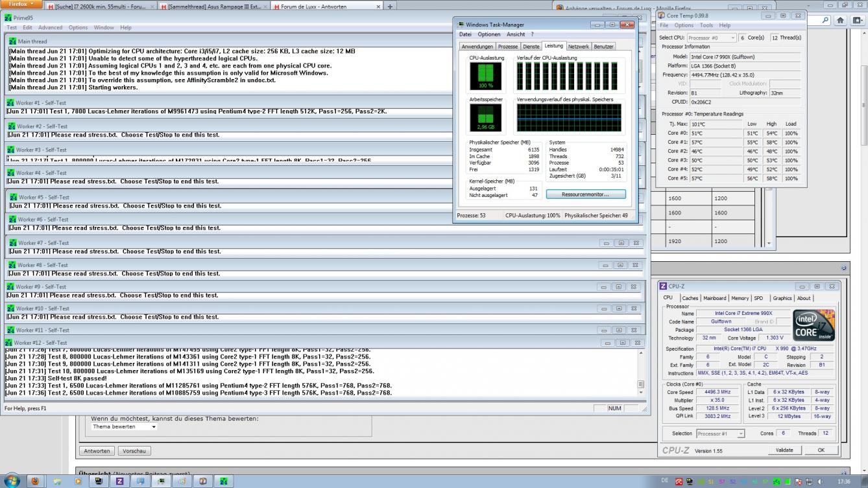Click the network status tray icon

809,482
